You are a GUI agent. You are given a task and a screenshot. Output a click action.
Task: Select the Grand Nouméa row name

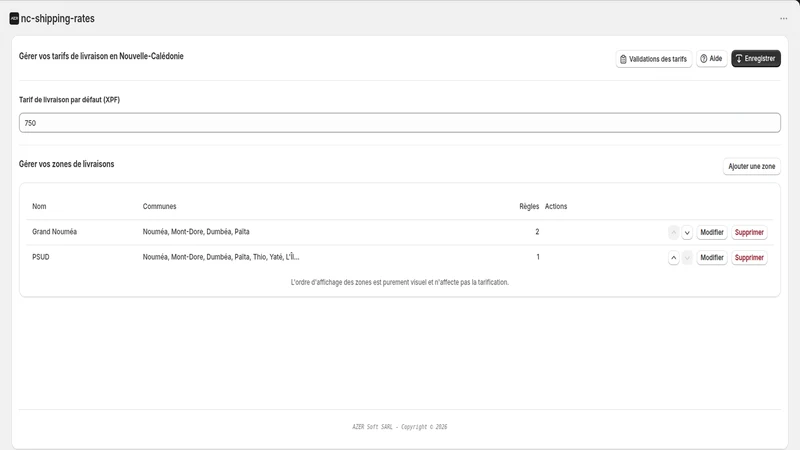55,232
